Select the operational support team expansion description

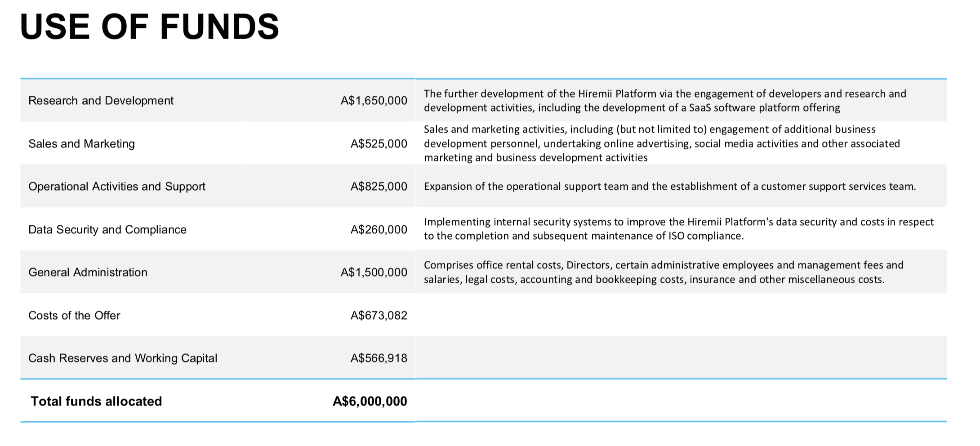pos(669,186)
